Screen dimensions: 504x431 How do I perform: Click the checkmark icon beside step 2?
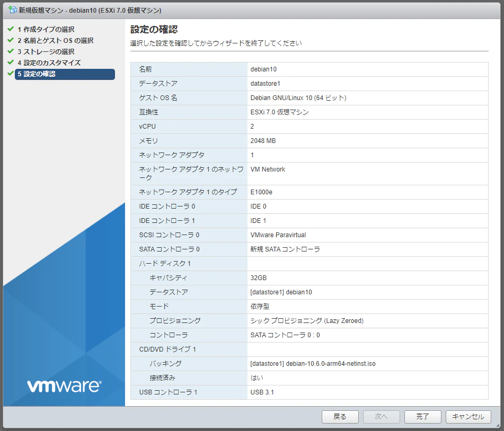(10, 40)
